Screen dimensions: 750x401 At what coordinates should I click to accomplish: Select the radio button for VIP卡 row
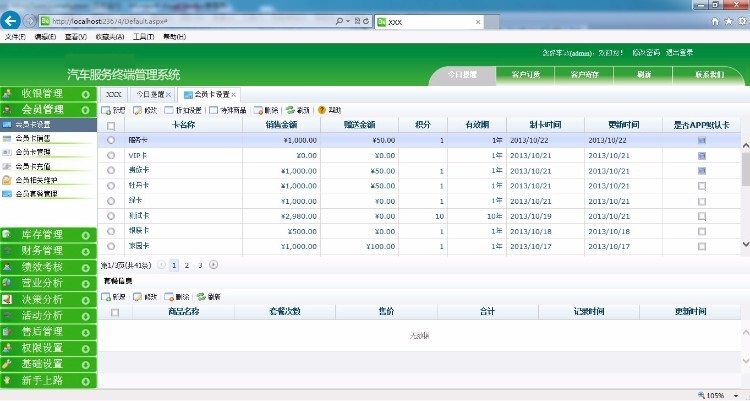pos(111,156)
